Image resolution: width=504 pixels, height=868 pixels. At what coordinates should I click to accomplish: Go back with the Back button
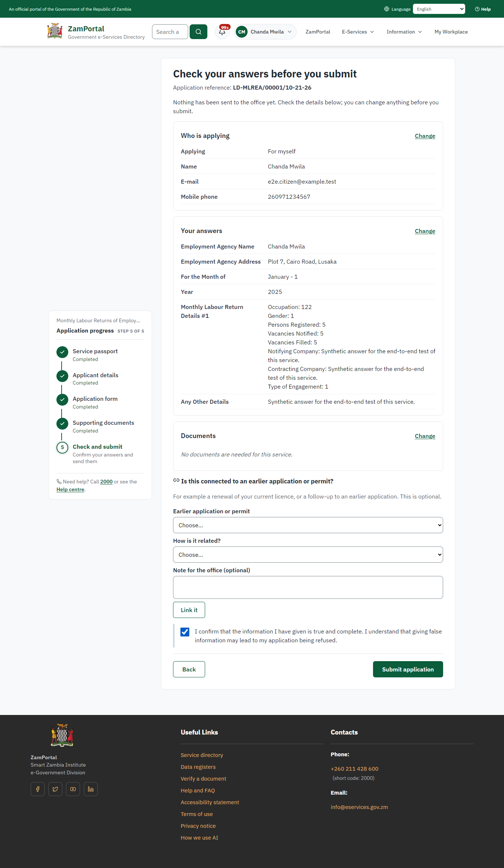[x=189, y=669]
